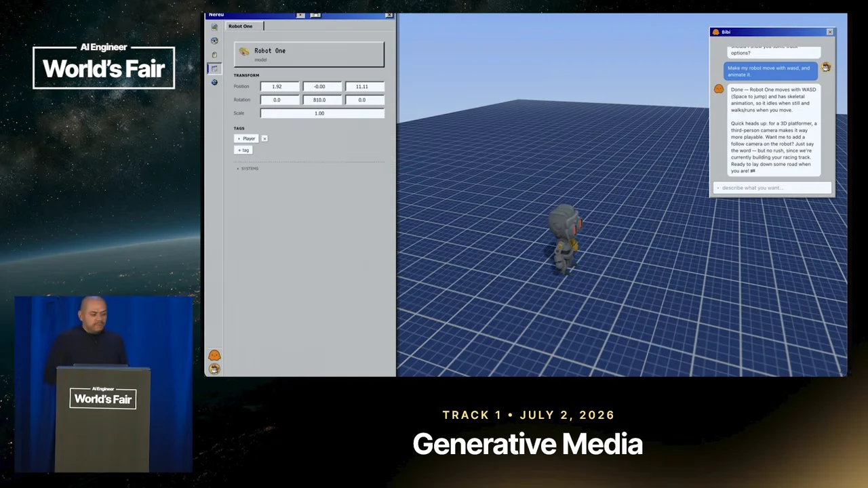Click the paint palette icon beside Robot One
The width and height of the screenshot is (868, 488).
click(244, 52)
